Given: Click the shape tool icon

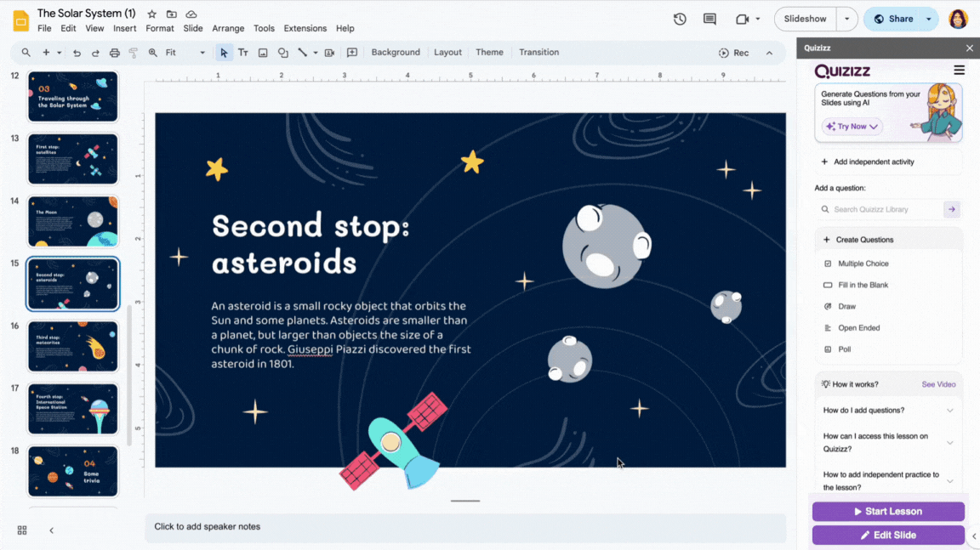Looking at the screenshot, I should pos(283,53).
